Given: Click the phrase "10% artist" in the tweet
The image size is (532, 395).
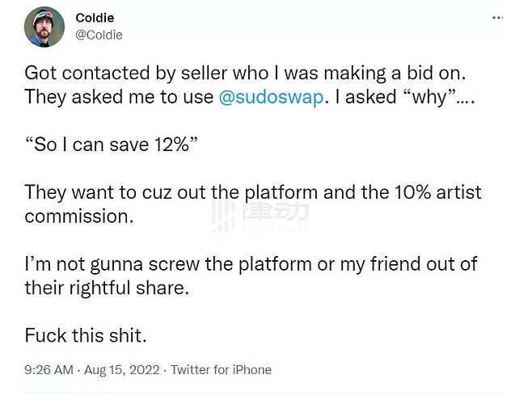Looking at the screenshot, I should pos(437,192).
